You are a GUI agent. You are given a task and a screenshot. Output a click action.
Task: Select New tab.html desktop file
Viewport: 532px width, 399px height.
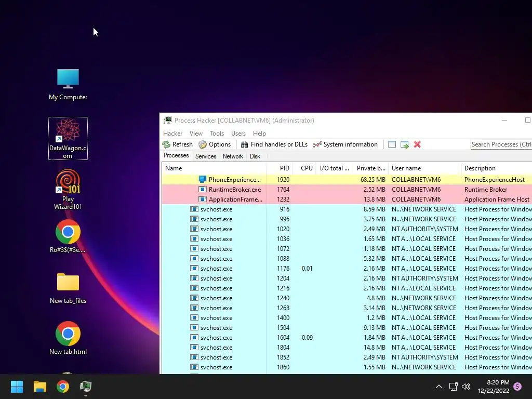[68, 338]
